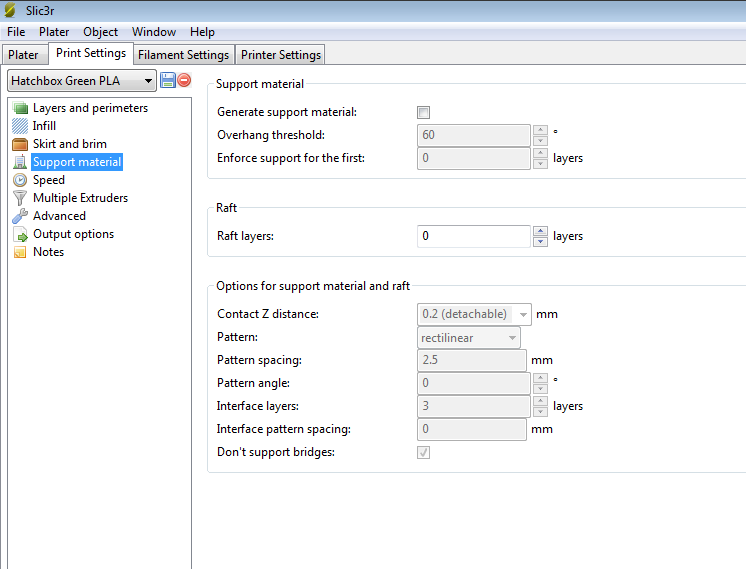Click the Advanced wrench icon
Image resolution: width=746 pixels, height=569 pixels.
(20, 216)
